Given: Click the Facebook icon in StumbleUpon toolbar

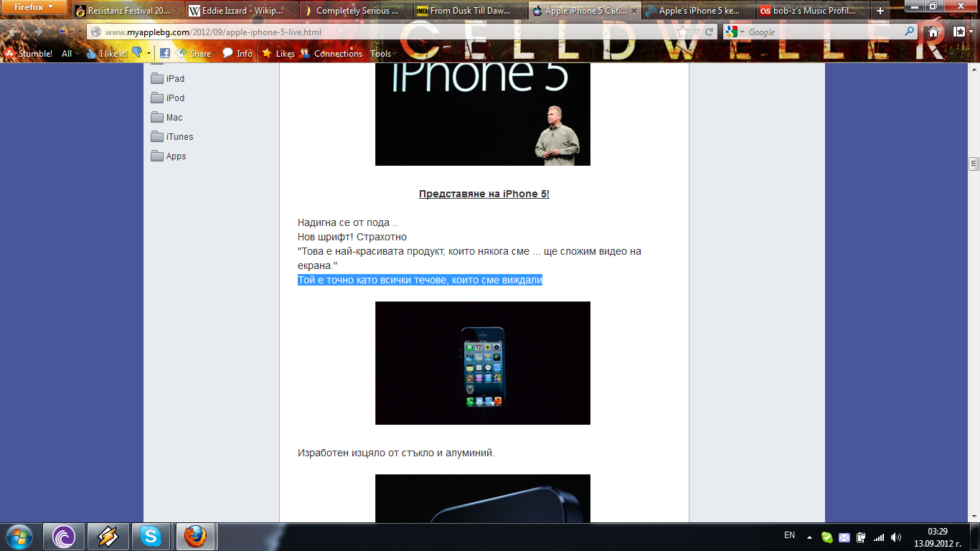Looking at the screenshot, I should point(165,53).
